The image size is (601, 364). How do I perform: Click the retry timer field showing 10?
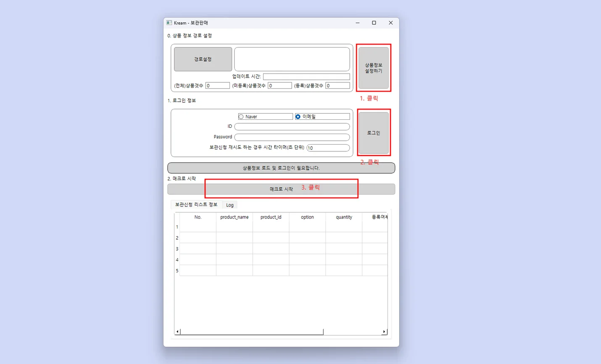tap(328, 148)
